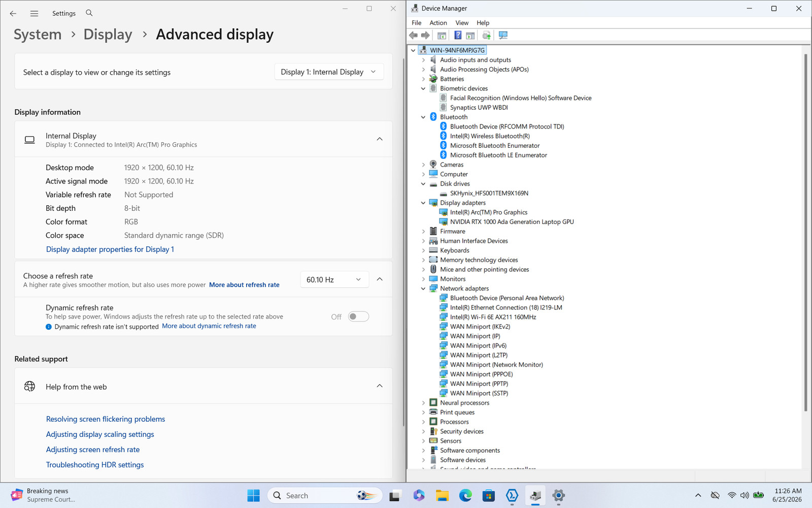Screen dimensions: 812x508
Task: Expand the Monitors tree node
Action: 423,279
